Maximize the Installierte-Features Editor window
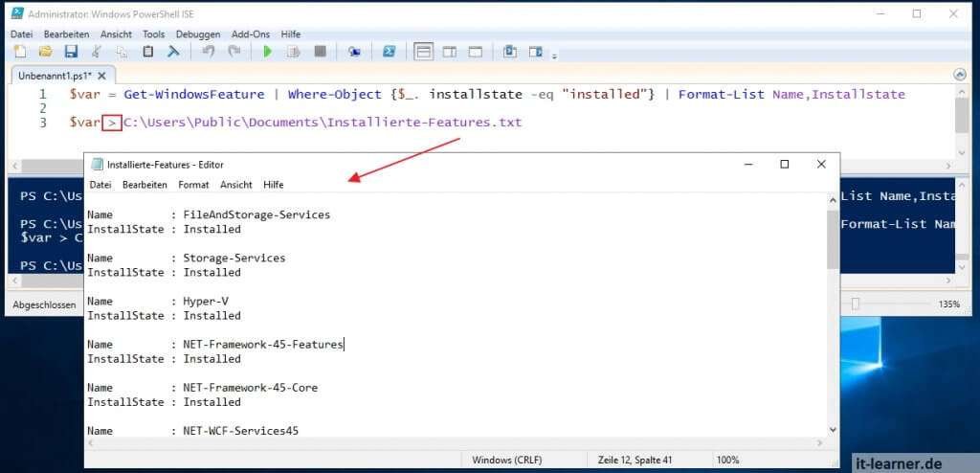The image size is (980, 473). (785, 164)
